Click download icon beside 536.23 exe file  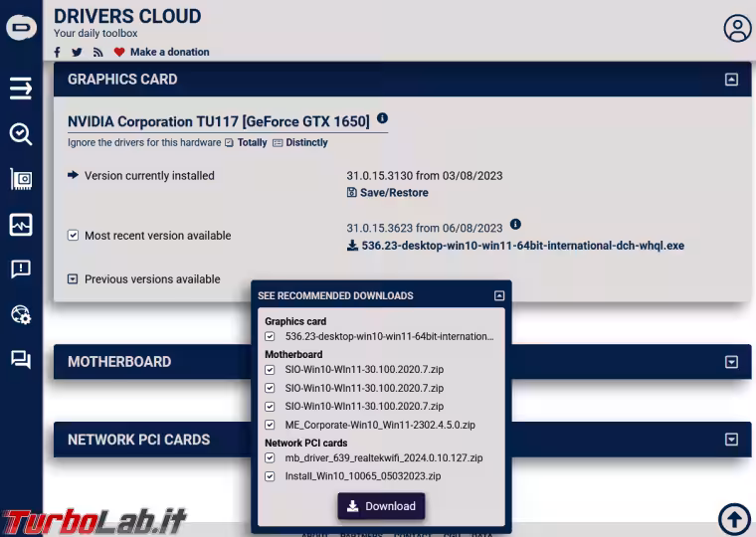pyautogui.click(x=352, y=246)
